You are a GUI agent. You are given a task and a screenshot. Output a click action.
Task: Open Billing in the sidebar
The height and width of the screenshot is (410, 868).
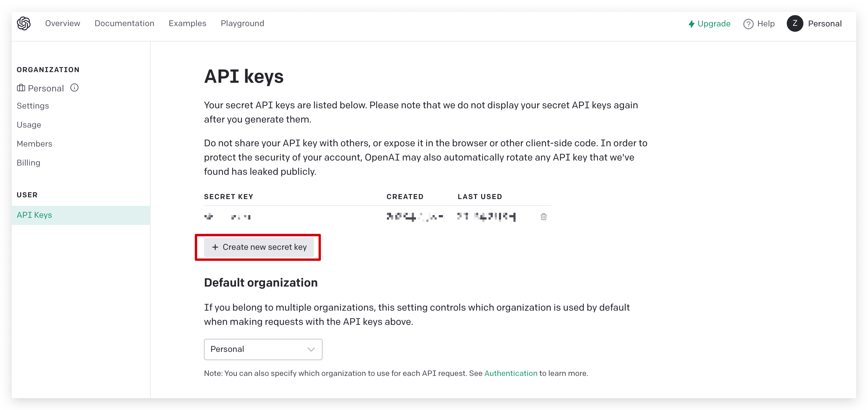(28, 163)
